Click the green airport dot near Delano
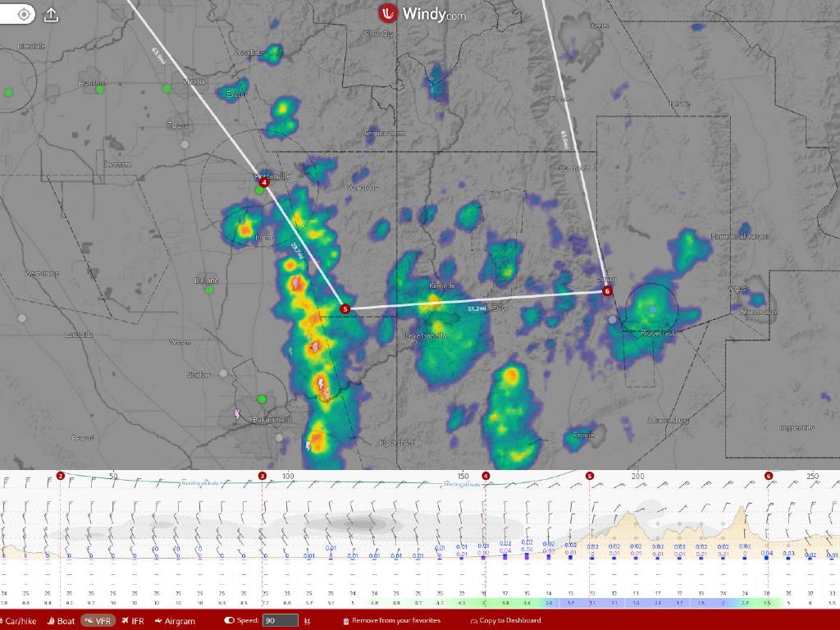The height and width of the screenshot is (630, 840). (209, 290)
